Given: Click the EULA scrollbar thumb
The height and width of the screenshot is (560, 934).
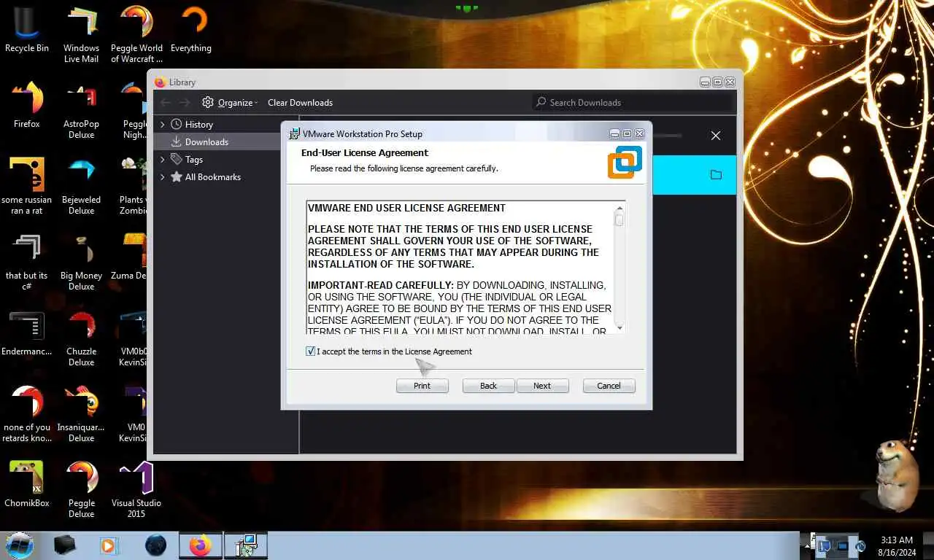Looking at the screenshot, I should pyautogui.click(x=620, y=219).
